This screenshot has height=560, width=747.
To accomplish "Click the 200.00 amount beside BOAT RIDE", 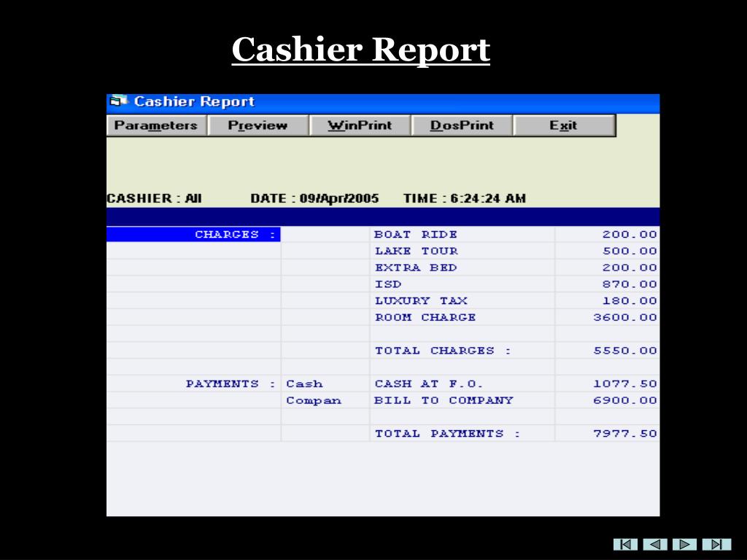I will (630, 234).
